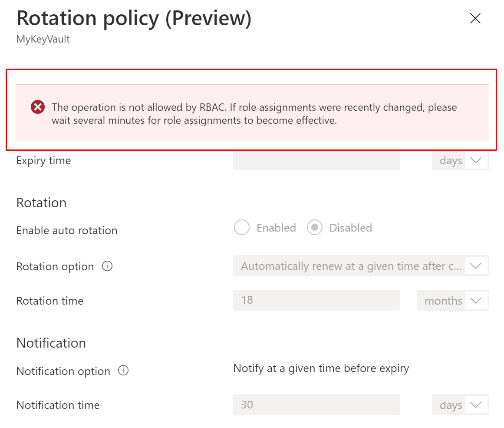Image resolution: width=504 pixels, height=428 pixels.
Task: Click the Rotation option info icon
Action: (x=107, y=266)
